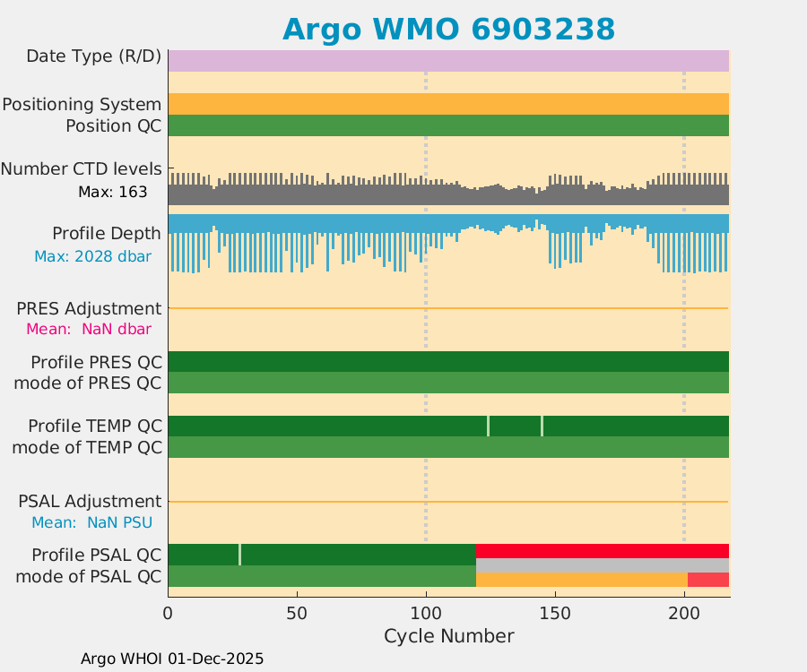Select the orange mode of PSAL QC segment
807x672 pixels.
click(x=581, y=579)
